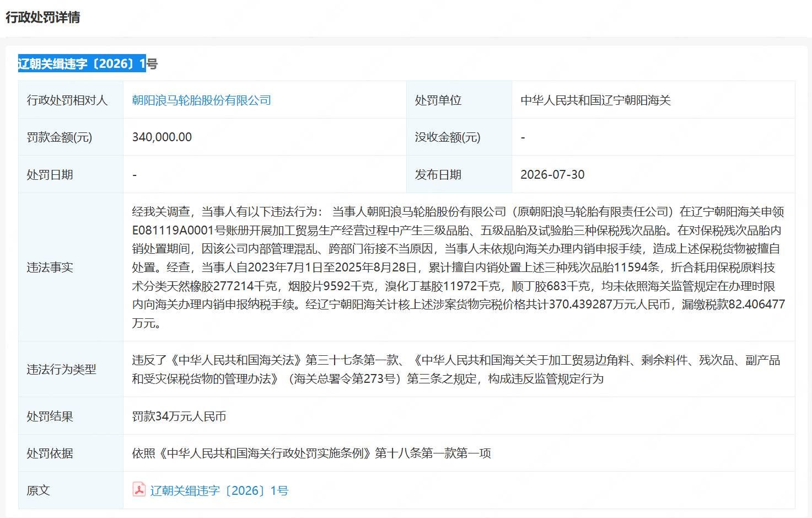Open the PDF icon beside 辽朝关缉违字〔2026〕1号
The image size is (812, 518).
(x=139, y=489)
